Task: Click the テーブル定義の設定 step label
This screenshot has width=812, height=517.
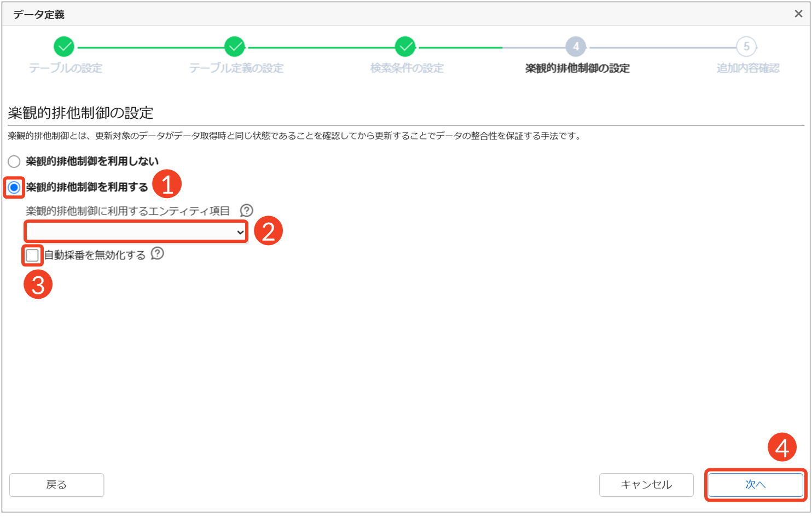Action: click(236, 68)
